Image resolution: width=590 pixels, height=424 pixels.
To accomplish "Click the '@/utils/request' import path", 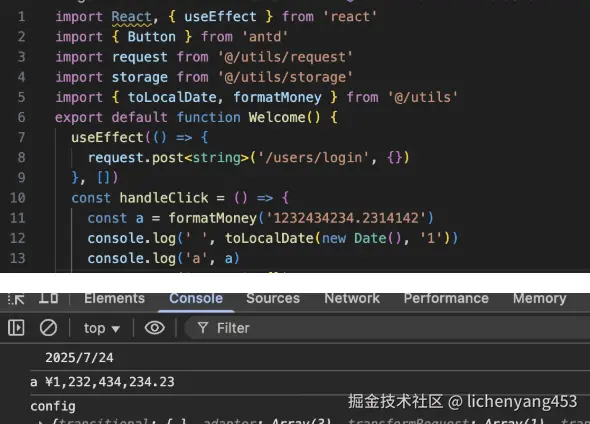I will (x=285, y=57).
